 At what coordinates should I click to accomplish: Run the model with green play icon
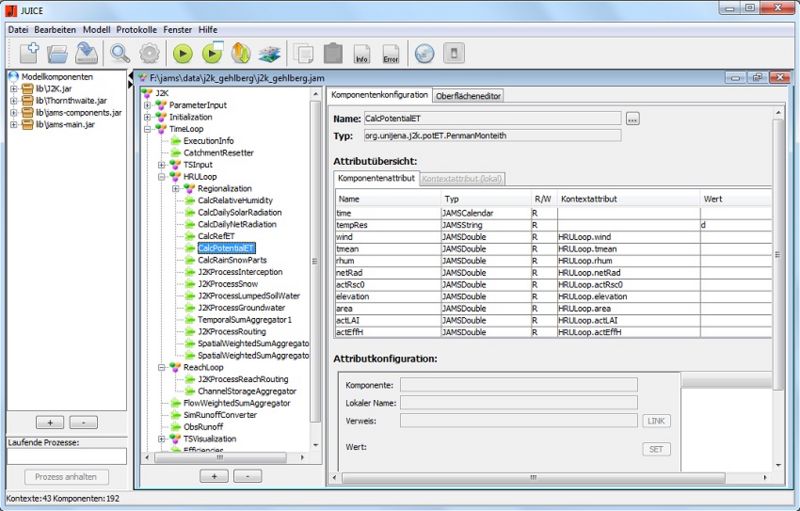(183, 53)
